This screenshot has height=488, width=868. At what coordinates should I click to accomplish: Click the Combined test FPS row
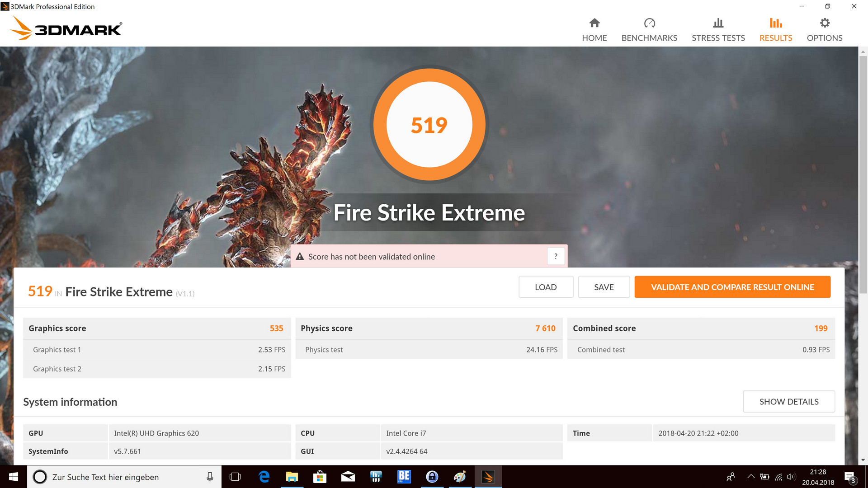click(x=701, y=350)
